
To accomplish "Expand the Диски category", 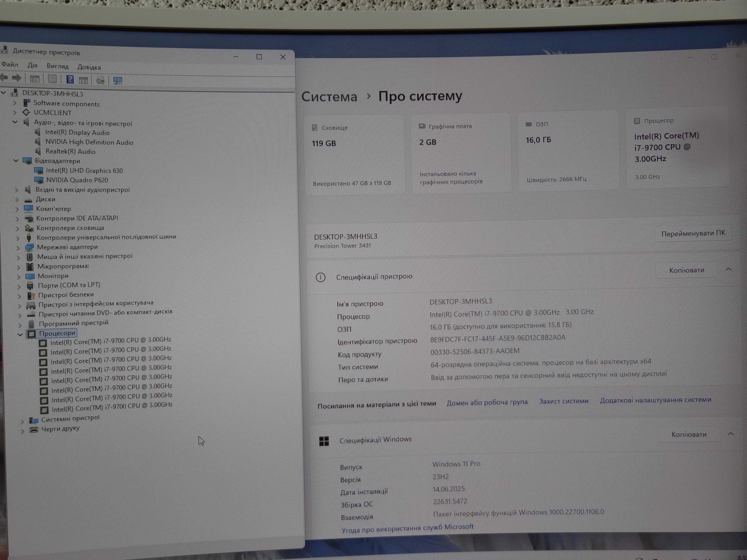I will pos(17,200).
